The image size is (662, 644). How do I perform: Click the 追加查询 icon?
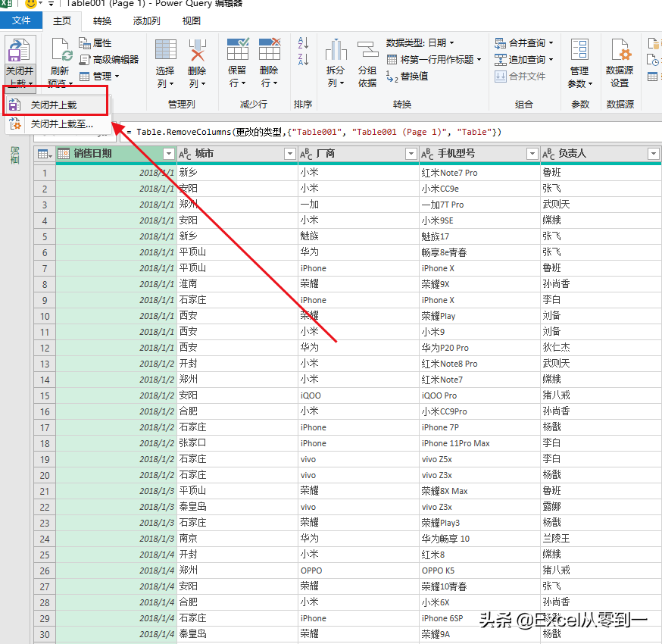(x=501, y=60)
